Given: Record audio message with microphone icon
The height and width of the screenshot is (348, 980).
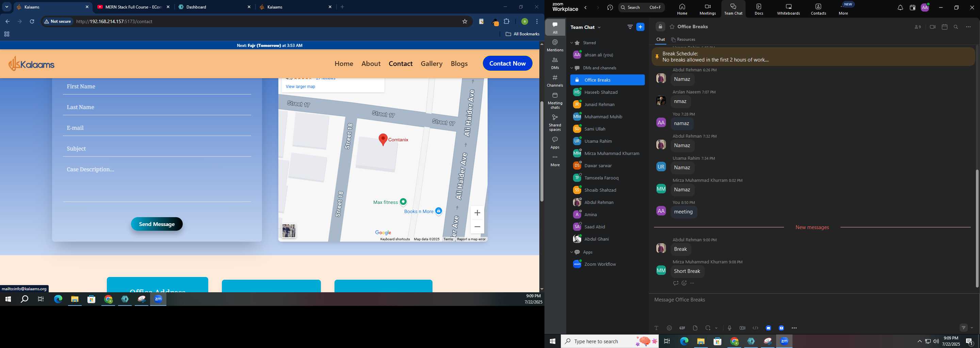Looking at the screenshot, I should (729, 328).
